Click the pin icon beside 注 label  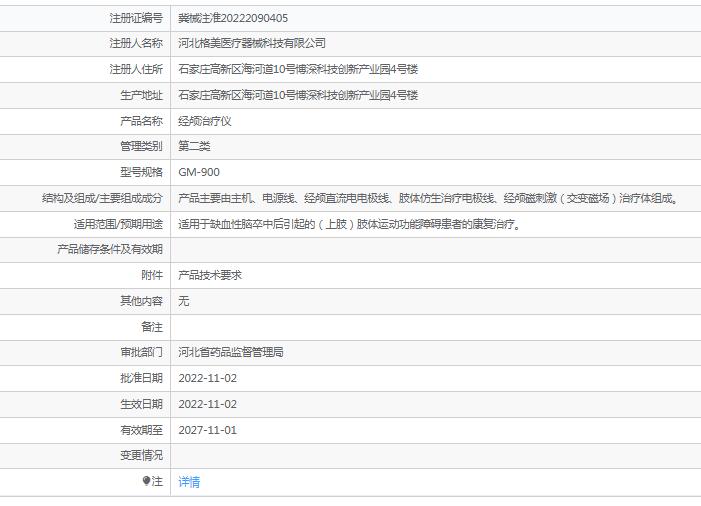pos(146,481)
